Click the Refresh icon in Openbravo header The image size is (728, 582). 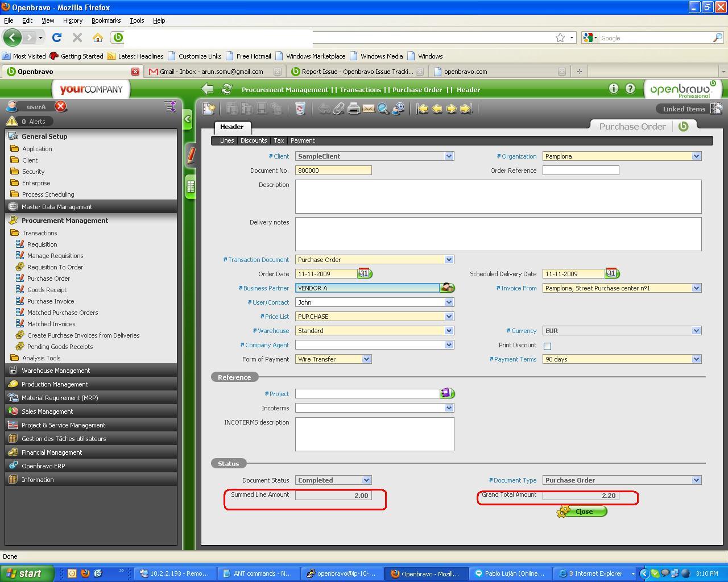(226, 89)
